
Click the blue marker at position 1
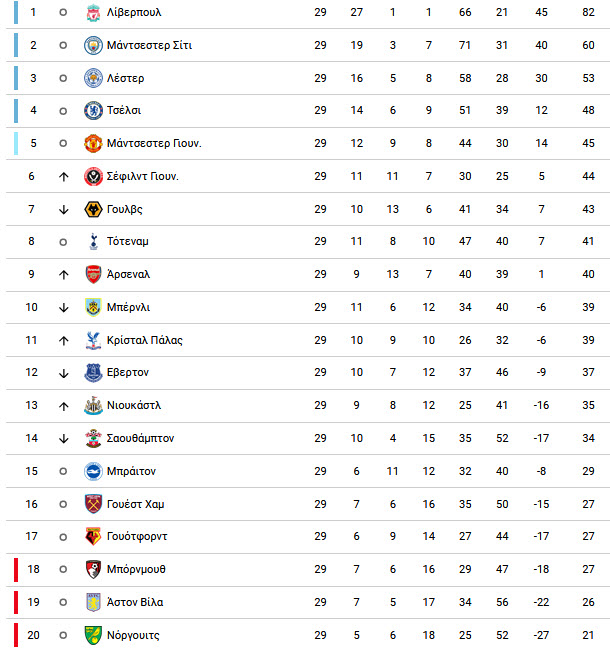pyautogui.click(x=16, y=12)
